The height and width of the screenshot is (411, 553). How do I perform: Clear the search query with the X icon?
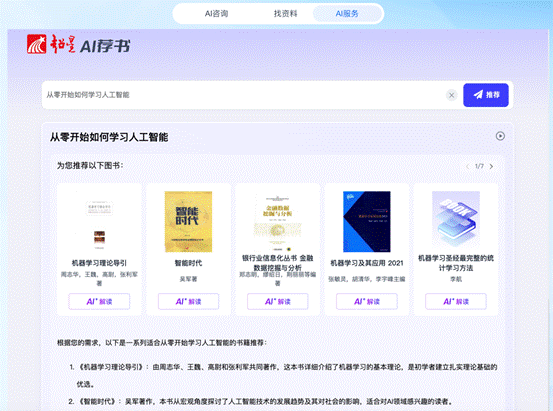(451, 95)
